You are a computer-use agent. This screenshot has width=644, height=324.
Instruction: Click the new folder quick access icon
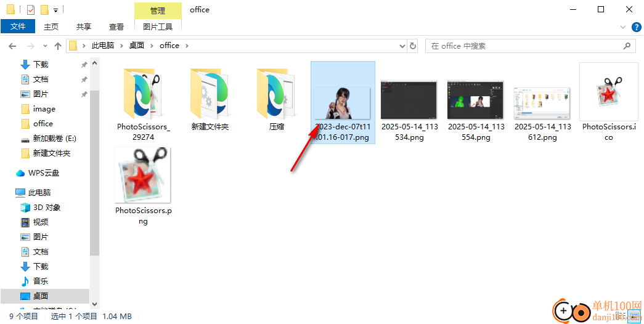44,9
